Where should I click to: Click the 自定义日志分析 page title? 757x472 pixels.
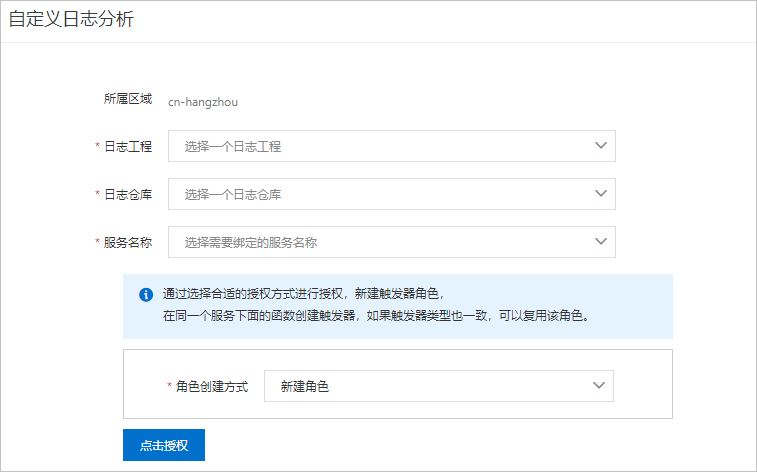click(x=71, y=19)
